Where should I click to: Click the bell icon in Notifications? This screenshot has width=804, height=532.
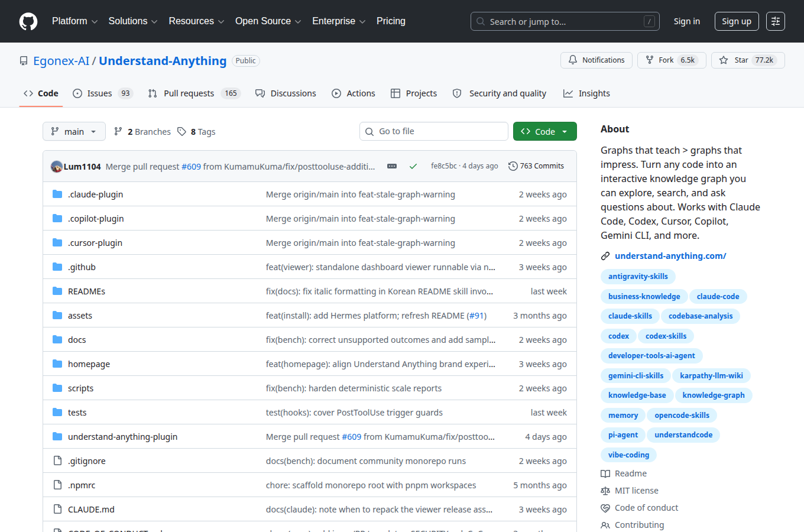point(573,60)
